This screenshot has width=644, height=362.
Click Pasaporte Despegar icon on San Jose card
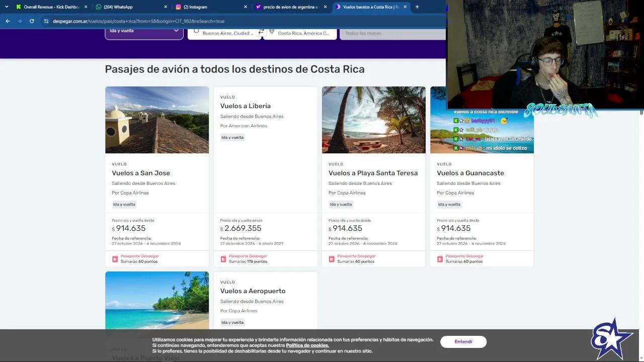pos(115,259)
